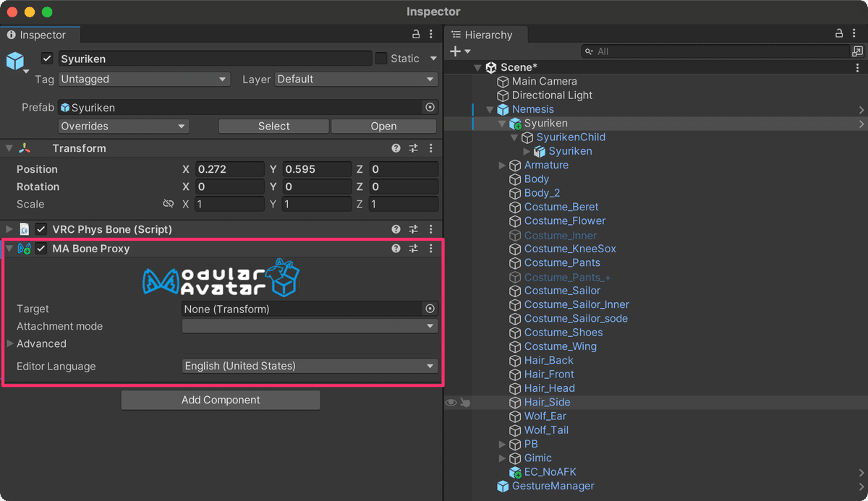Click the Prefab field object picker circle
The height and width of the screenshot is (501, 868).
430,107
